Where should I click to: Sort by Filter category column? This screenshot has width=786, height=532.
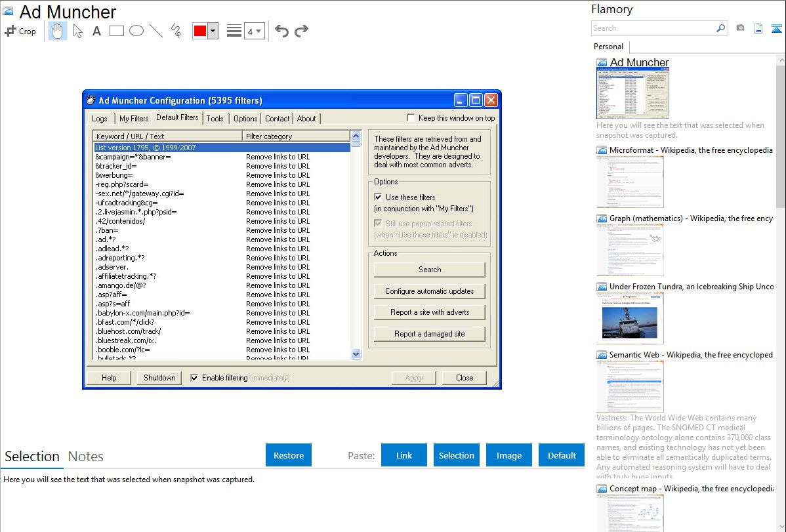[x=296, y=136]
